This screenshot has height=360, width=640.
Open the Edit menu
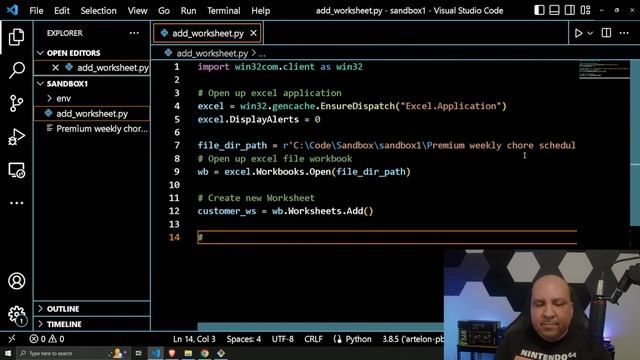pyautogui.click(x=62, y=11)
